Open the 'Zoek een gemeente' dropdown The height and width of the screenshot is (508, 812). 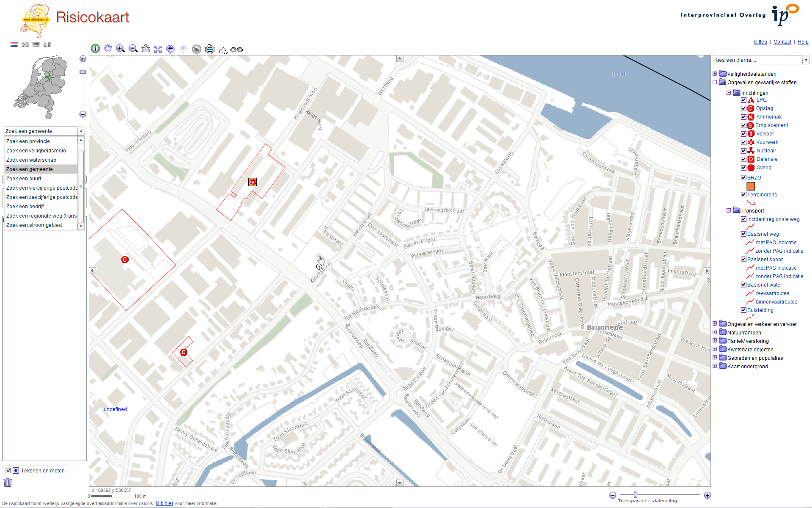(x=44, y=131)
